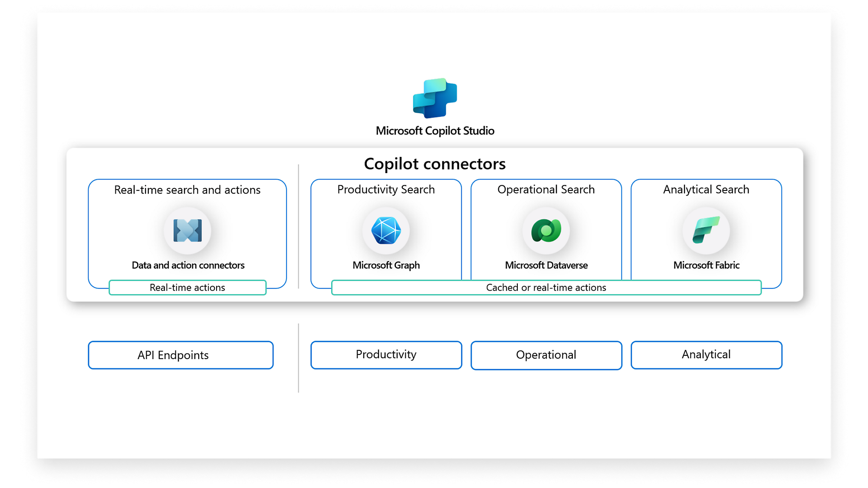Select the Analytical Search title
The width and height of the screenshot is (868, 488).
tap(706, 190)
